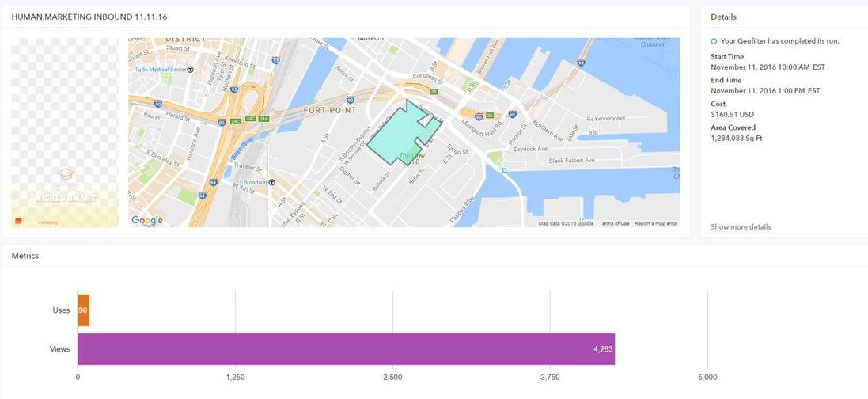868x399 pixels.
Task: Open Report a map error link
Action: [x=656, y=223]
